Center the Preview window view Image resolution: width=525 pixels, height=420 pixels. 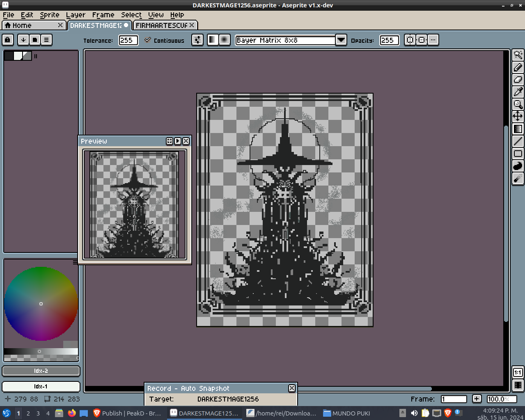click(170, 141)
